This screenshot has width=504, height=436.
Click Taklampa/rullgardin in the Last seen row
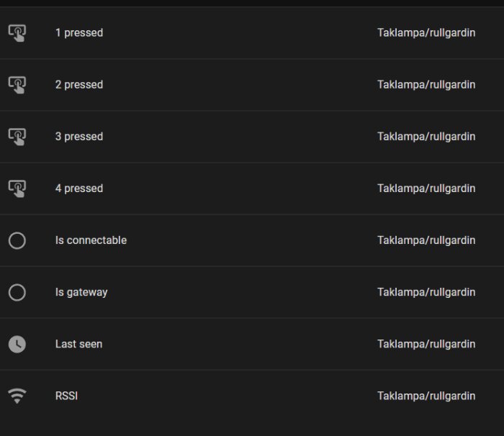tap(426, 344)
